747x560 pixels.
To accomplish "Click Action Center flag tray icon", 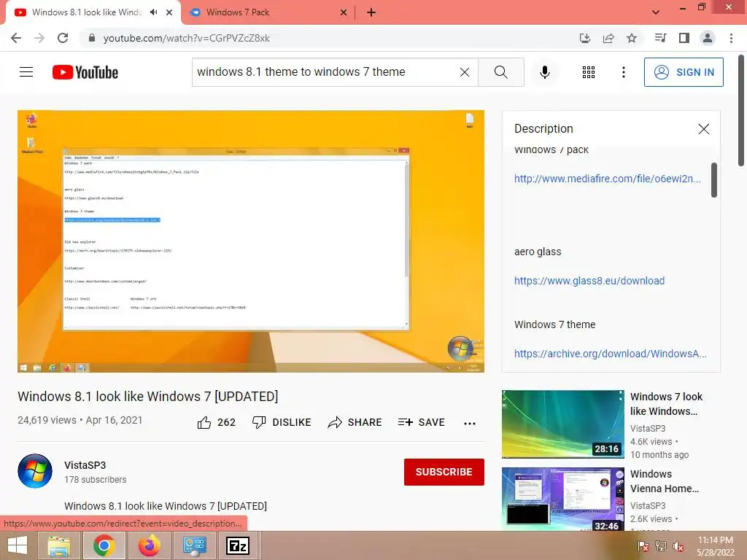I will pos(643,546).
